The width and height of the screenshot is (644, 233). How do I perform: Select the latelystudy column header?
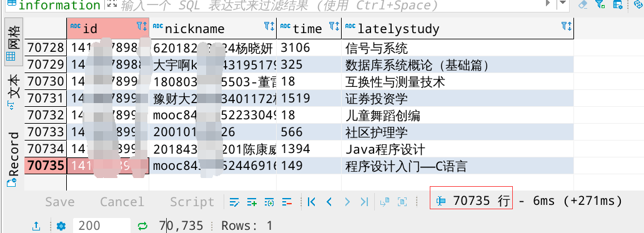[457, 28]
